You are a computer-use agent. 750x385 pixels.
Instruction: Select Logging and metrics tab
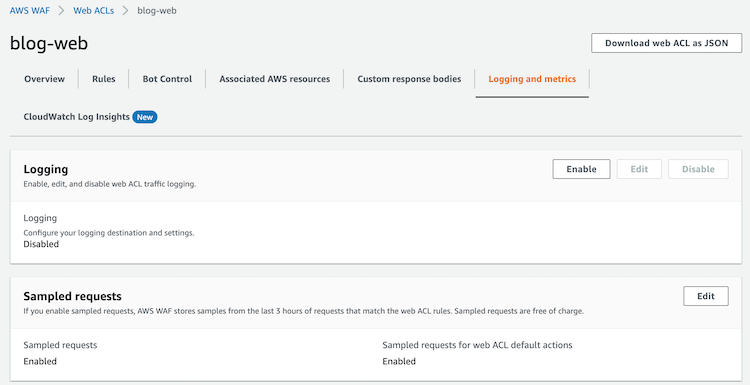coord(532,79)
